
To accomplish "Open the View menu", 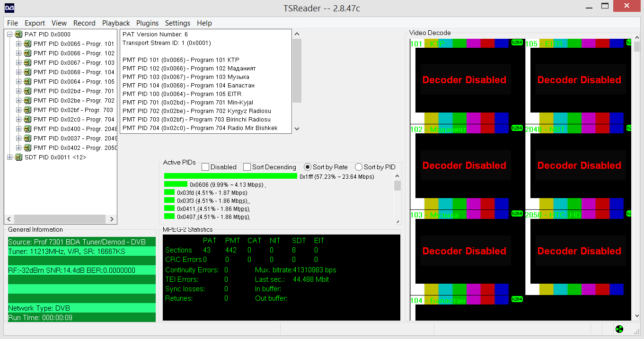I will [59, 23].
